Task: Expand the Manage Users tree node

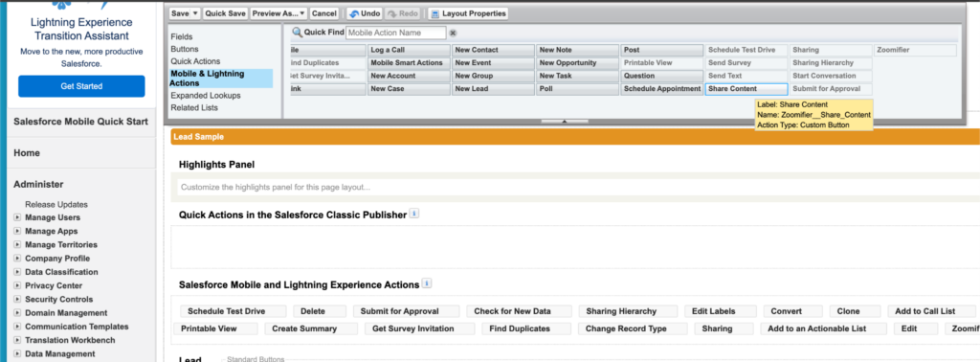Action: (x=17, y=217)
